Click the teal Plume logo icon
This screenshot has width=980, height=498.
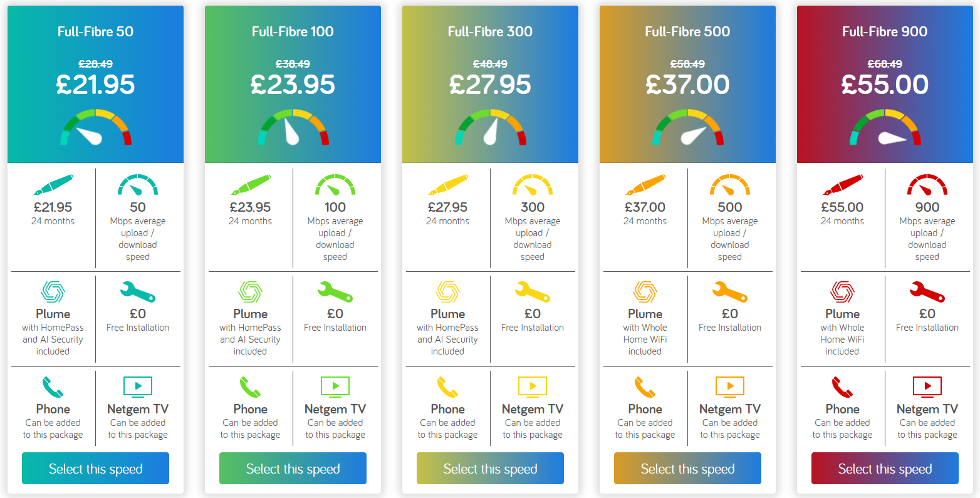coord(53,292)
